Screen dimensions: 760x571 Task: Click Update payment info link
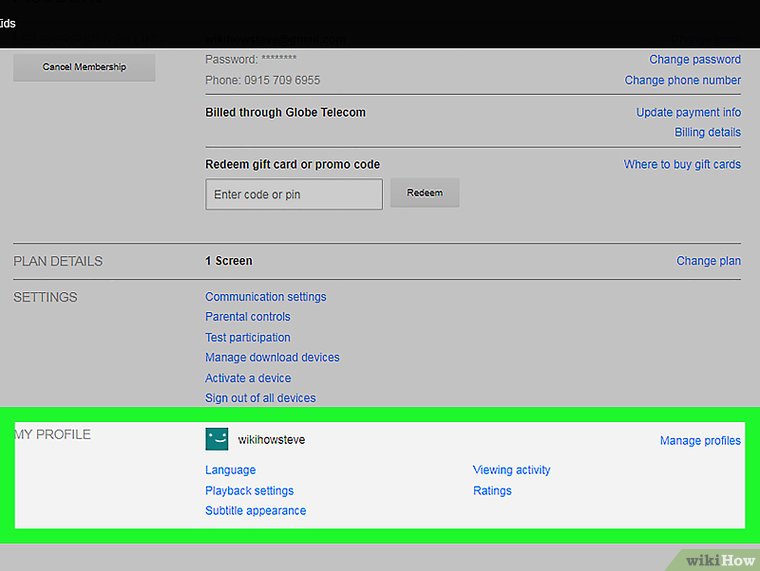pyautogui.click(x=688, y=113)
